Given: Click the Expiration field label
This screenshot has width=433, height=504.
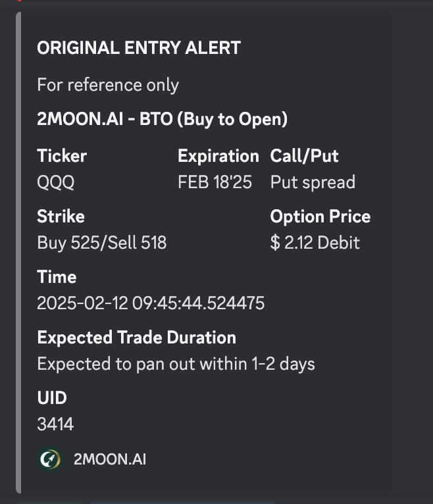Looking at the screenshot, I should (x=218, y=156).
